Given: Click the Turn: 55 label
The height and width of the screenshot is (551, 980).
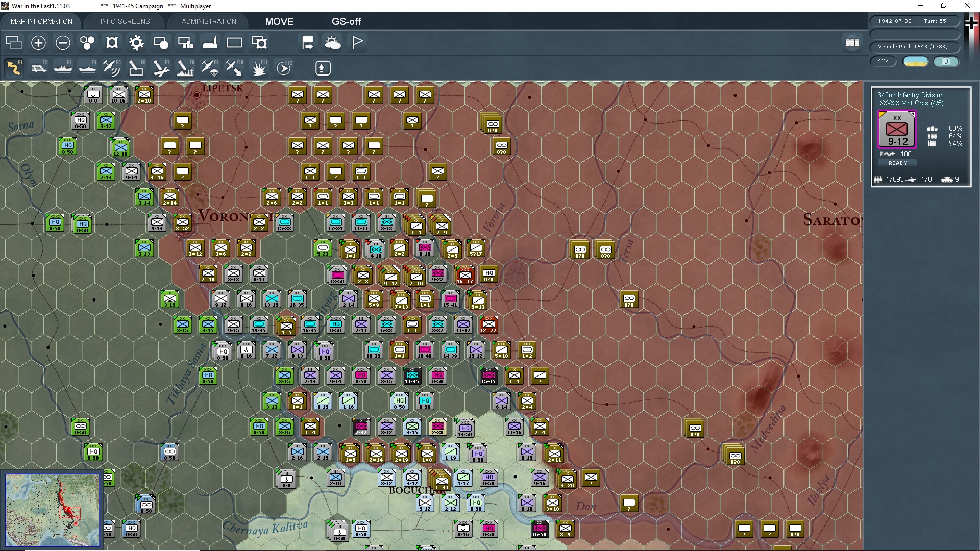Looking at the screenshot, I should tap(935, 21).
